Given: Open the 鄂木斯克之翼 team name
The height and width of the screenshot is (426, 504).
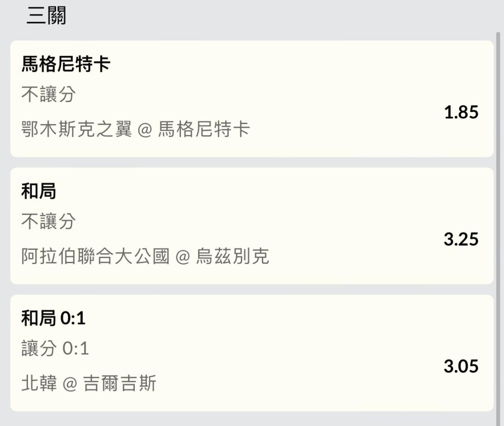Looking at the screenshot, I should [x=77, y=129].
